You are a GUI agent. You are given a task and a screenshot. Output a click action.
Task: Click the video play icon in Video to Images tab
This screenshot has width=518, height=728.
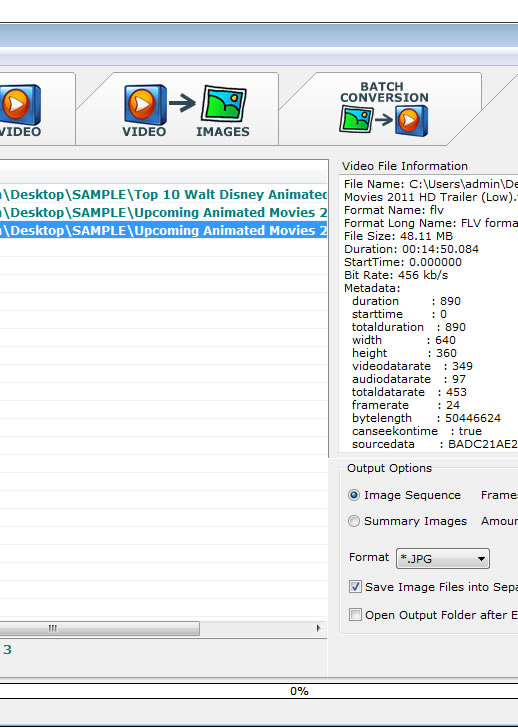145,104
